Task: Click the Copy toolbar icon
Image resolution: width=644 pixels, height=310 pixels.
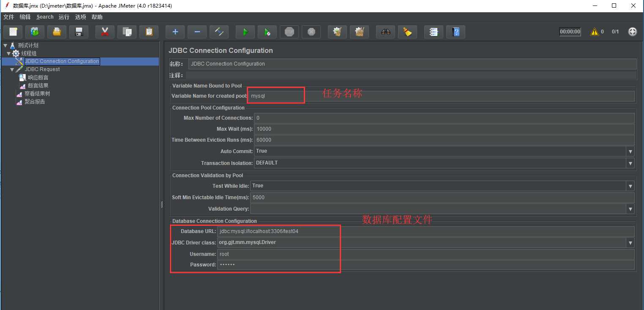Action: [x=127, y=32]
